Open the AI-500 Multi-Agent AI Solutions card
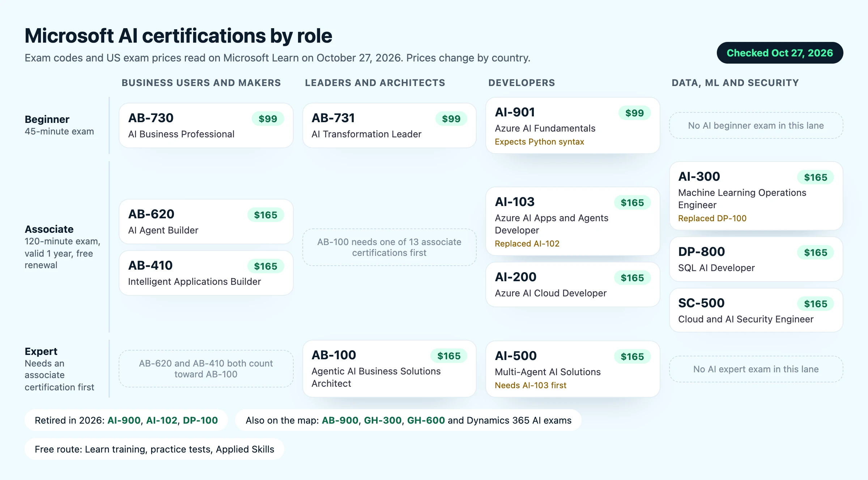This screenshot has height=480, width=868. tap(573, 369)
